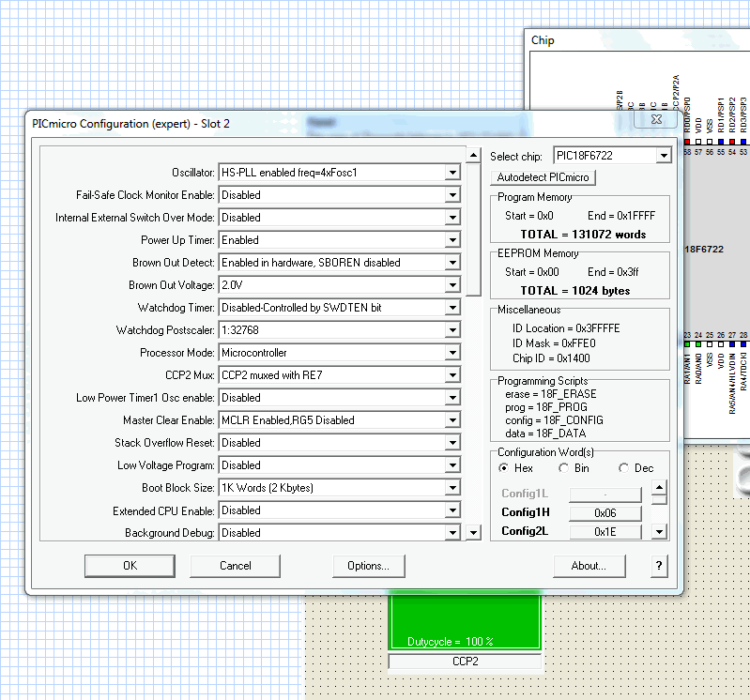
Task: Click TOTAL = 131072 words text
Action: pos(583,235)
